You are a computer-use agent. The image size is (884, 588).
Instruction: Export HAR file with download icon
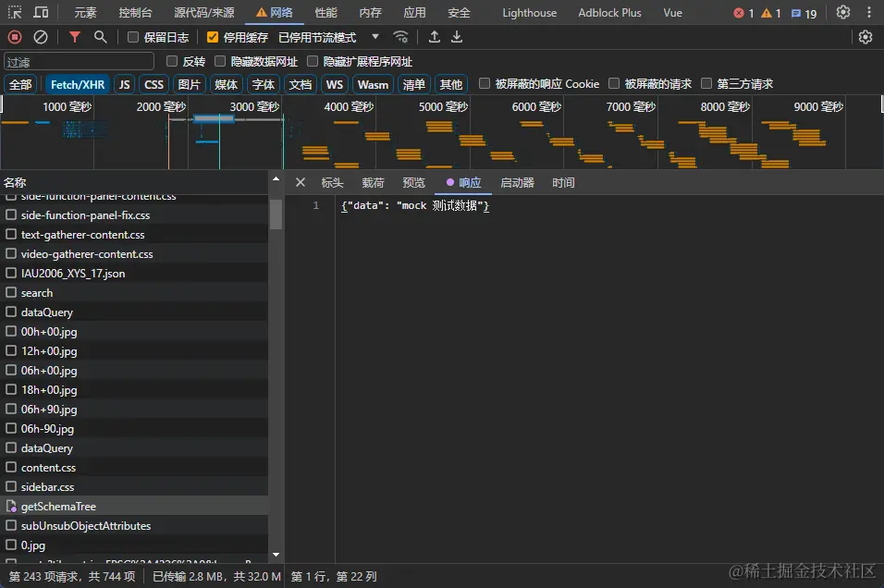[x=457, y=37]
